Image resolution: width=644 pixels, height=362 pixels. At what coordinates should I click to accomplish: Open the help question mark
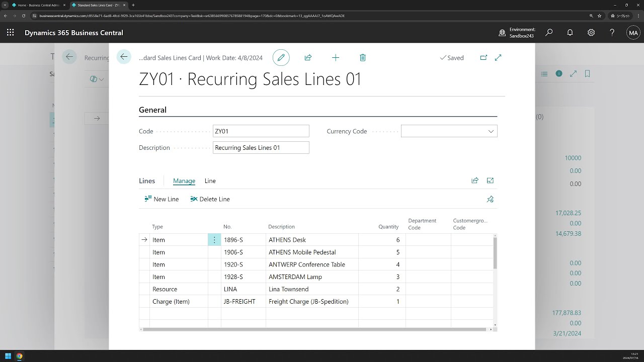(612, 33)
